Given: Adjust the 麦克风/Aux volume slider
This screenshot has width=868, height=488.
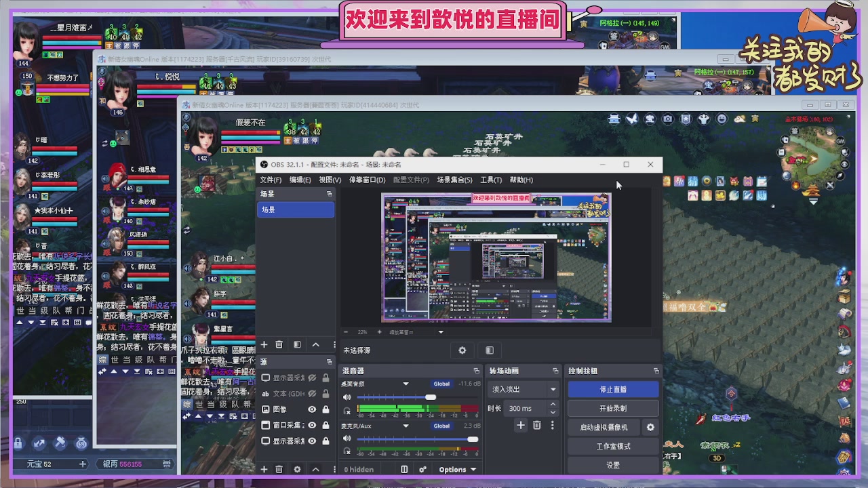Looking at the screenshot, I should (x=418, y=439).
